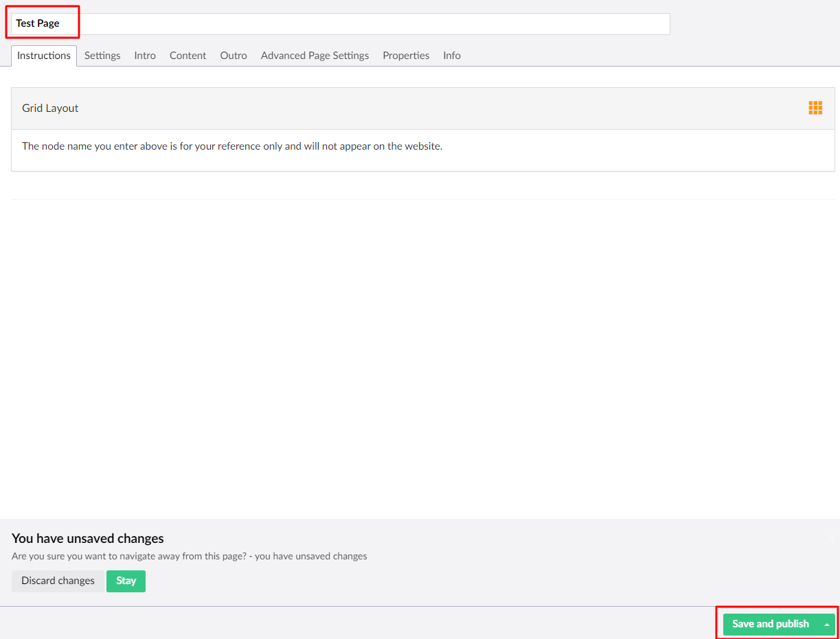Click the orange grid layout icon
This screenshot has height=639, width=840.
point(815,108)
